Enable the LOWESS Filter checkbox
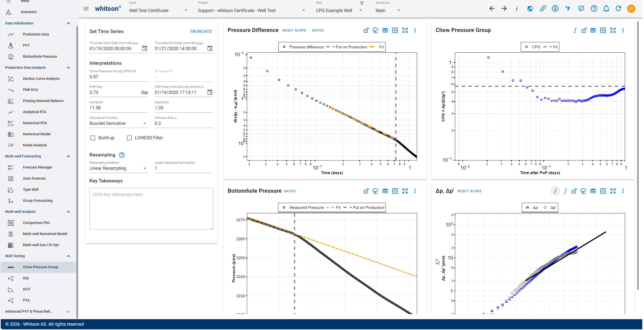644x330 pixels. pyautogui.click(x=129, y=138)
